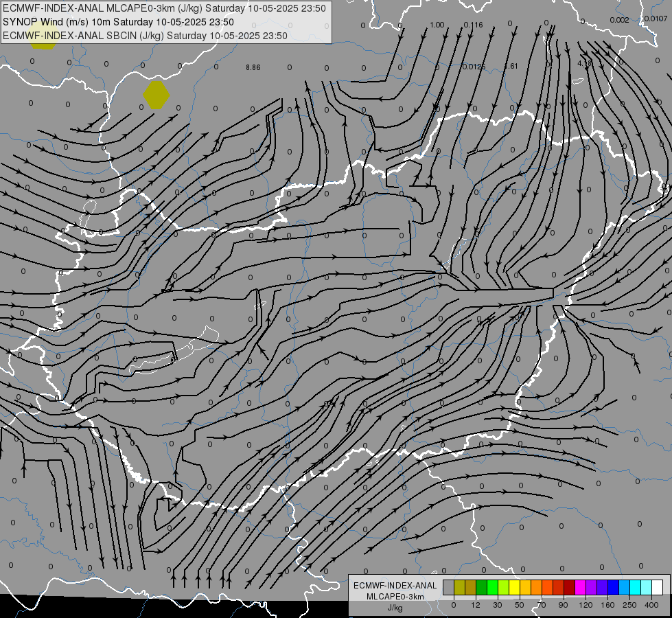Screen dimensions: 672x618
Task: Click the legend scale label 120
Action: click(x=586, y=605)
